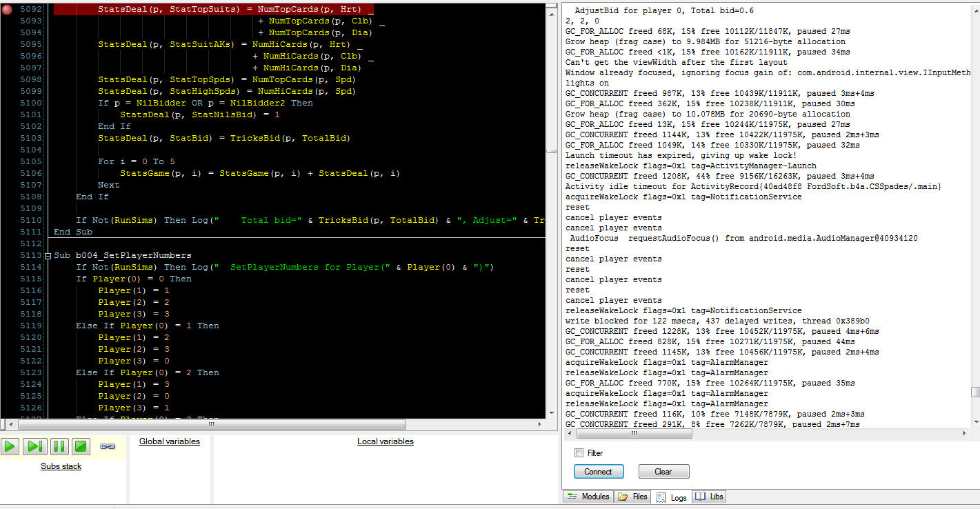Open the Local variables link
The height and width of the screenshot is (509, 980).
386,441
